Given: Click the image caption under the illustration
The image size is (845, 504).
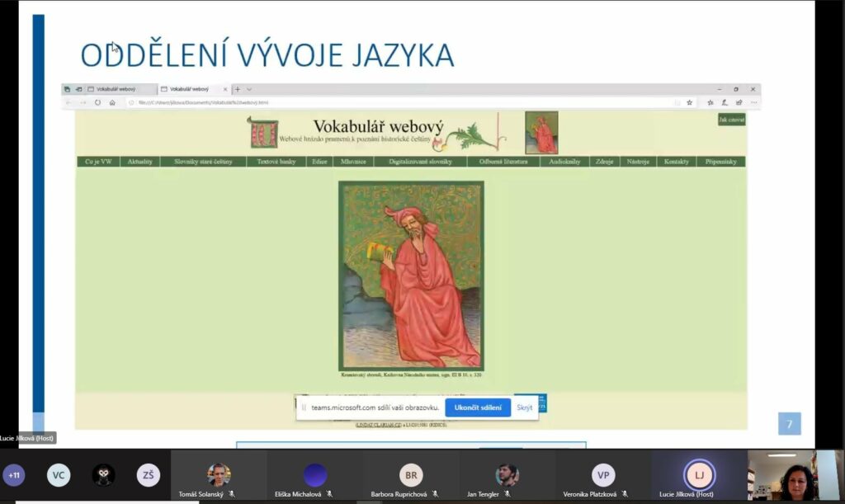Looking at the screenshot, I should point(411,374).
